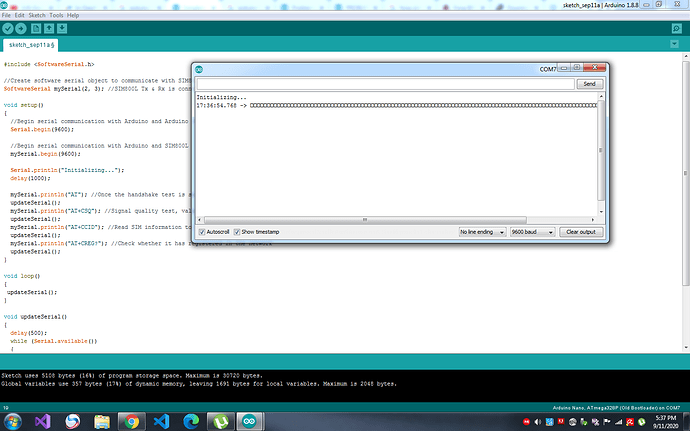Click the Verify sketch checkmark icon
The height and width of the screenshot is (431, 690).
tap(8, 29)
